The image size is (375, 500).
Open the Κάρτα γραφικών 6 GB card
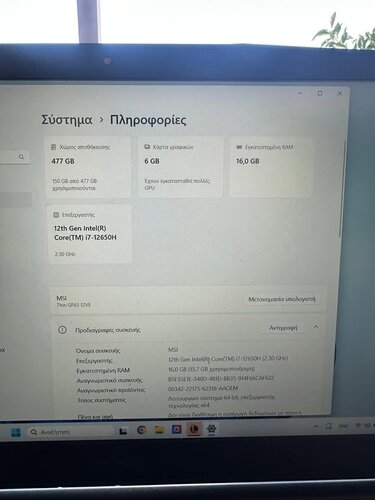coord(181,167)
